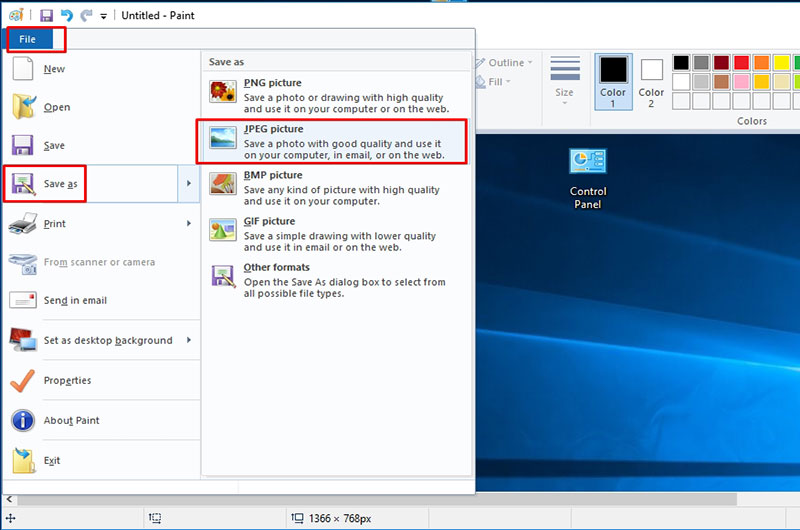Click the floppy disk Save icon in menu

click(22, 145)
